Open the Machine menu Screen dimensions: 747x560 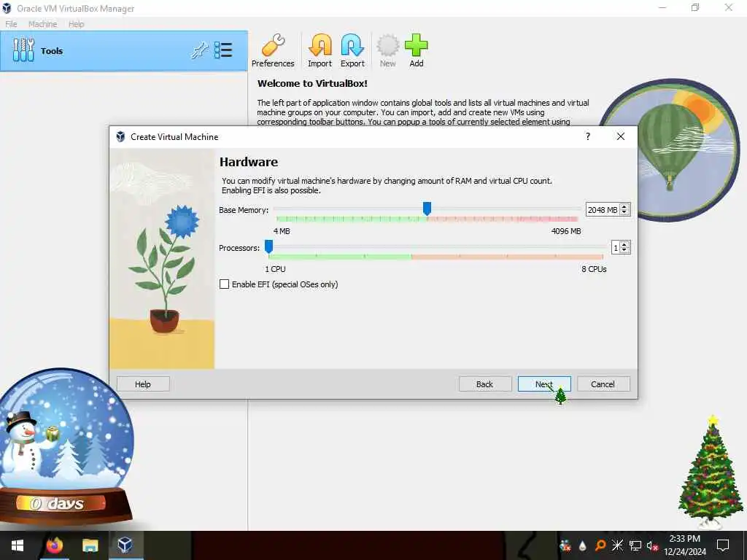click(42, 24)
